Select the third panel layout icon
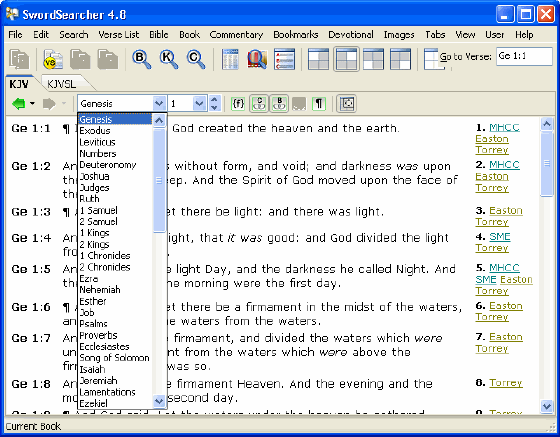This screenshot has height=437, width=560. click(x=373, y=59)
